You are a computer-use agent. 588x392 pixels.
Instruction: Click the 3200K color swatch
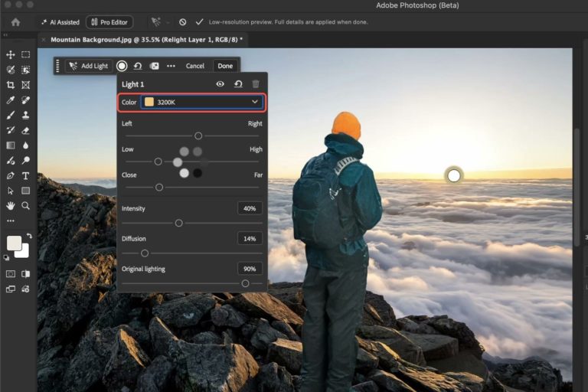[x=149, y=102]
